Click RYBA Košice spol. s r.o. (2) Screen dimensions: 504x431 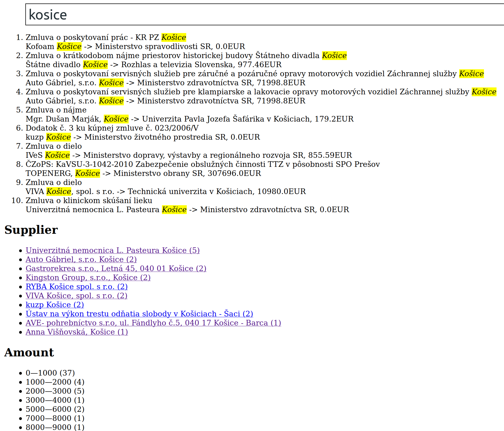click(x=77, y=287)
